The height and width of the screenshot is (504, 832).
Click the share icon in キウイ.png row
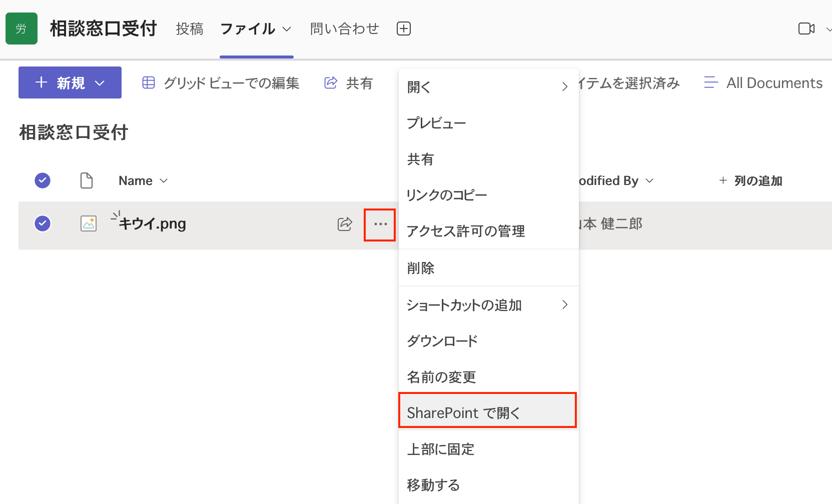coord(345,223)
